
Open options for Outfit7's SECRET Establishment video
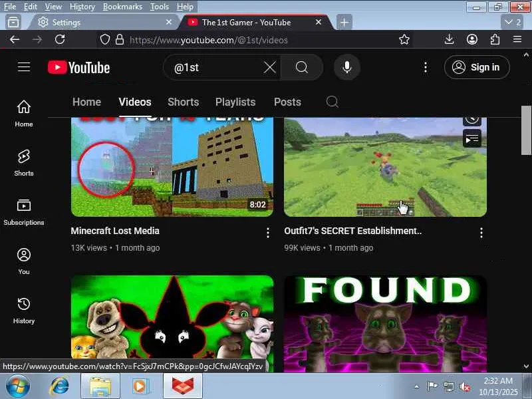(x=481, y=233)
